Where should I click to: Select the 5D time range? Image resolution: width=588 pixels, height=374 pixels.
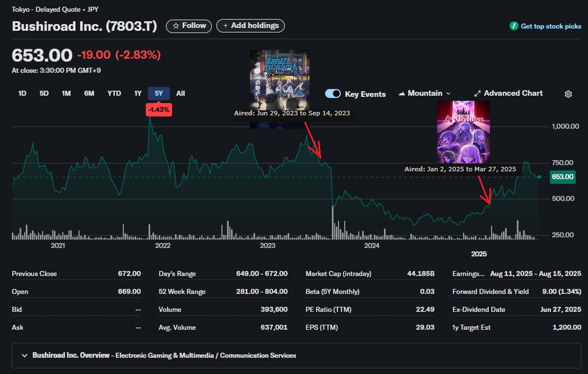pos(44,93)
